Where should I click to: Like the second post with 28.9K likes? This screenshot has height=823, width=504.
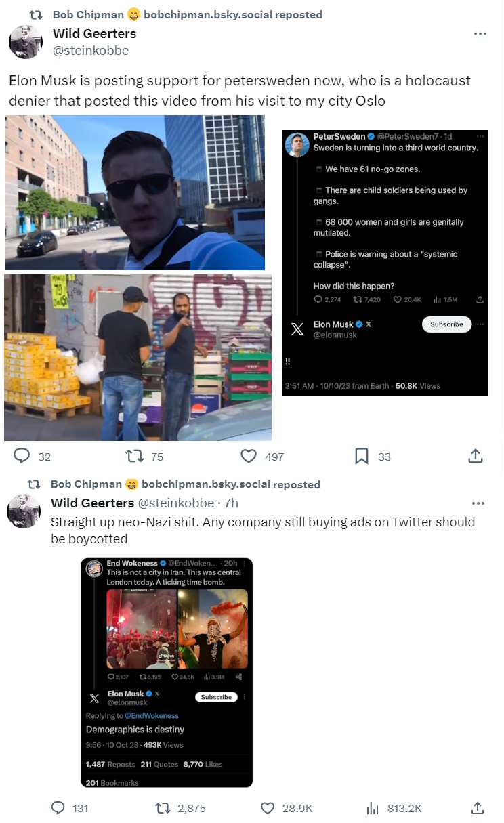pos(287,808)
